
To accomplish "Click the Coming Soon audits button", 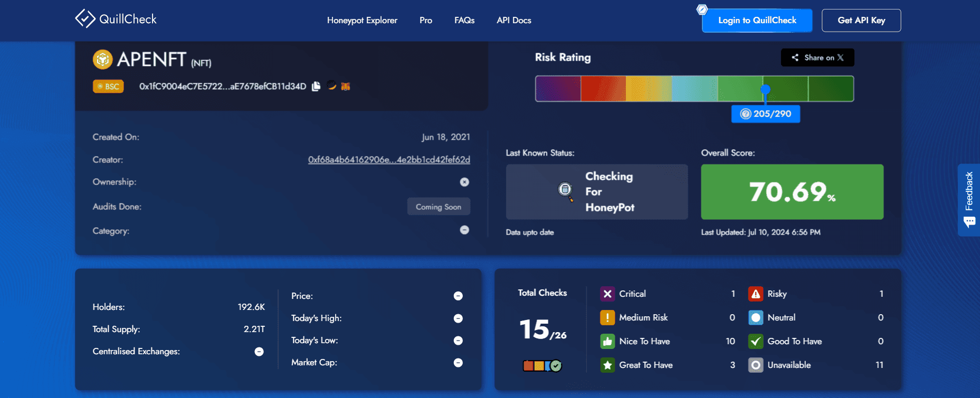I will (439, 207).
